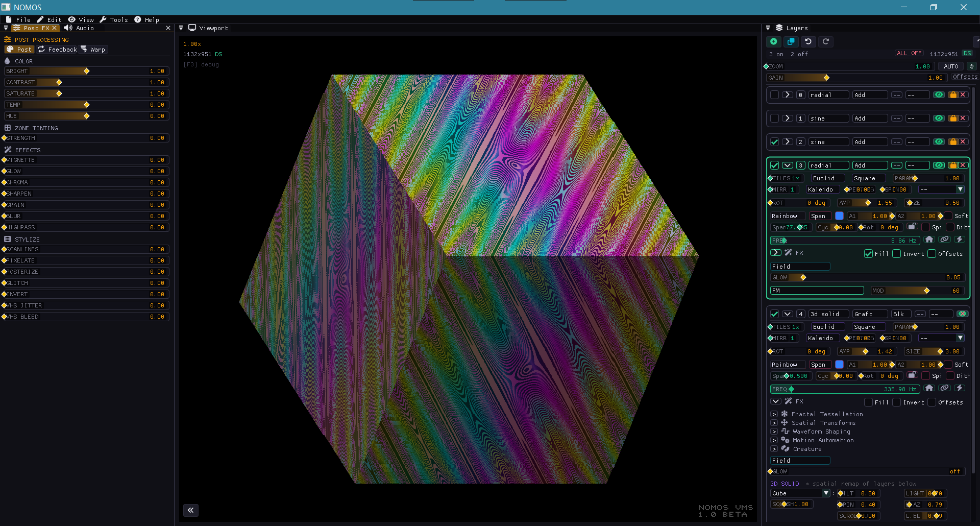
Task: Disable Fill on layer 3
Action: point(868,254)
